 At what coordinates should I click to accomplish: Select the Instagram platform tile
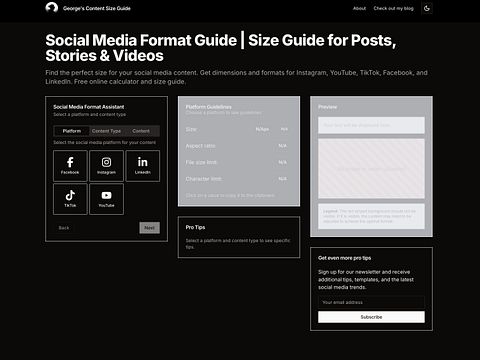[106, 166]
